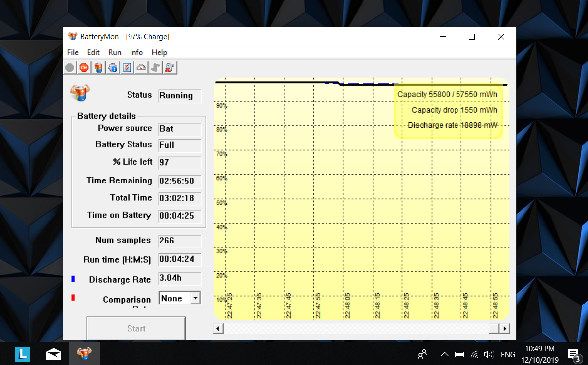The height and width of the screenshot is (365, 588).
Task: Click BatteryMon taskbar button
Action: pyautogui.click(x=84, y=353)
